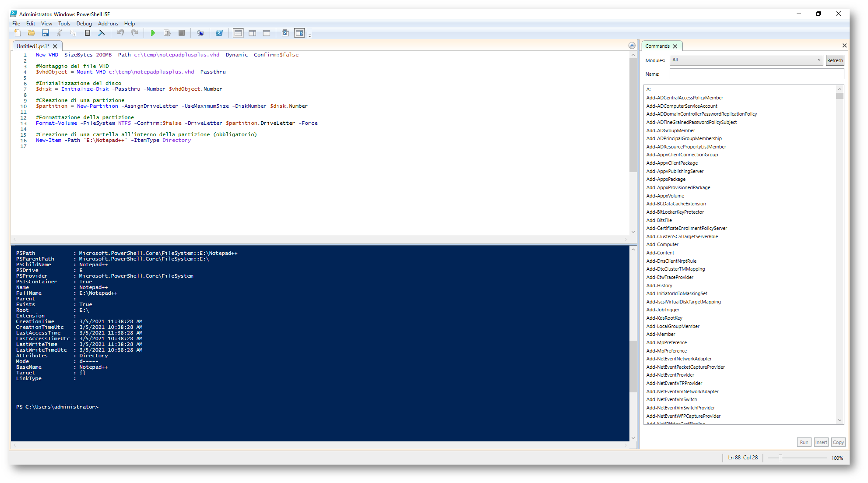Click the Paste clipboard icon
This screenshot has width=868, height=483.
tap(87, 33)
